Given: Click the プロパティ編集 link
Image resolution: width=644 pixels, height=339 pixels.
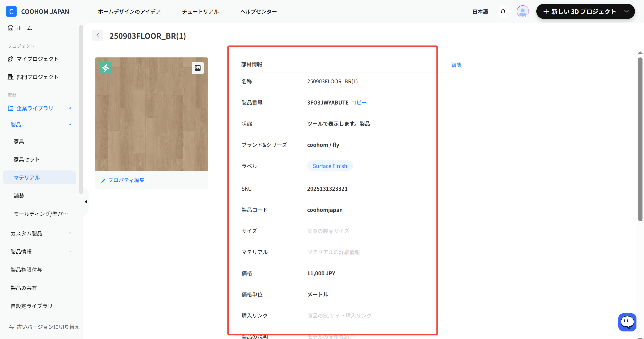Looking at the screenshot, I should pyautogui.click(x=126, y=180).
